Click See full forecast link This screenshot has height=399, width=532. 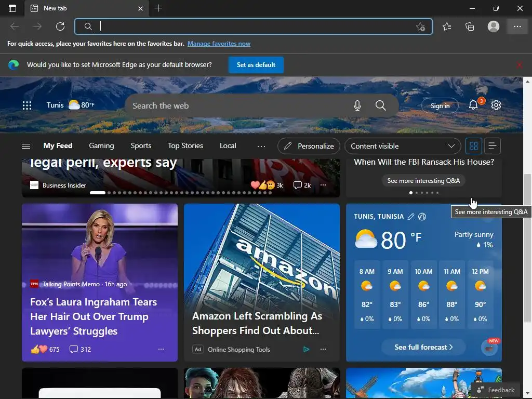click(x=423, y=347)
